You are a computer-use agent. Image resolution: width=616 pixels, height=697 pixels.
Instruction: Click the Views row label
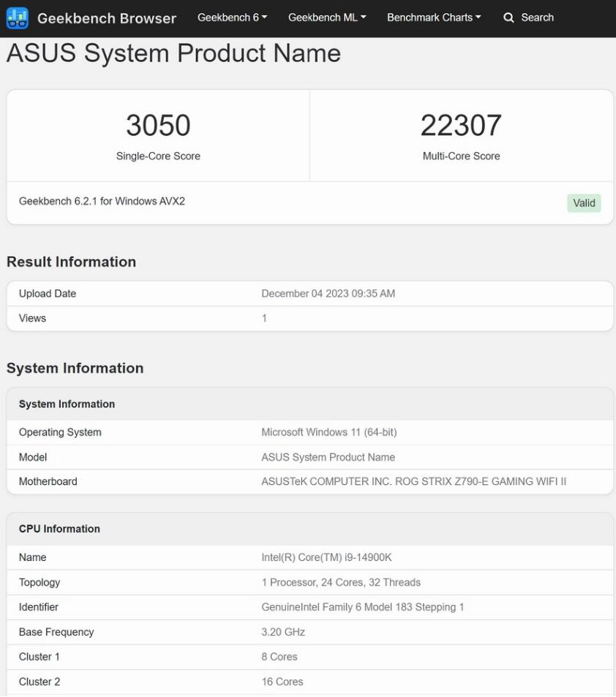point(32,318)
